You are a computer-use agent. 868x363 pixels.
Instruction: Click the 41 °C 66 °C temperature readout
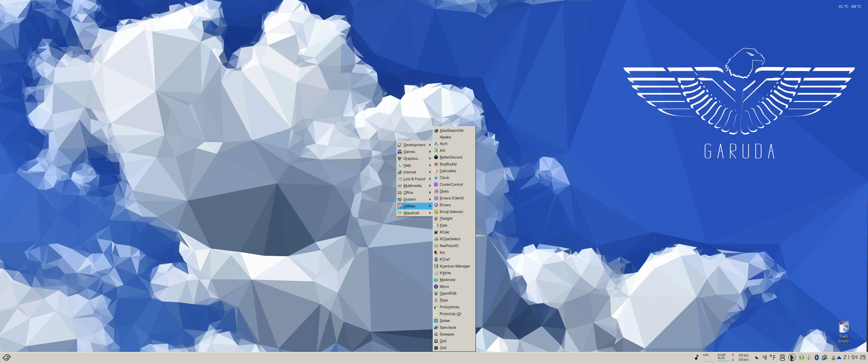[x=850, y=6]
